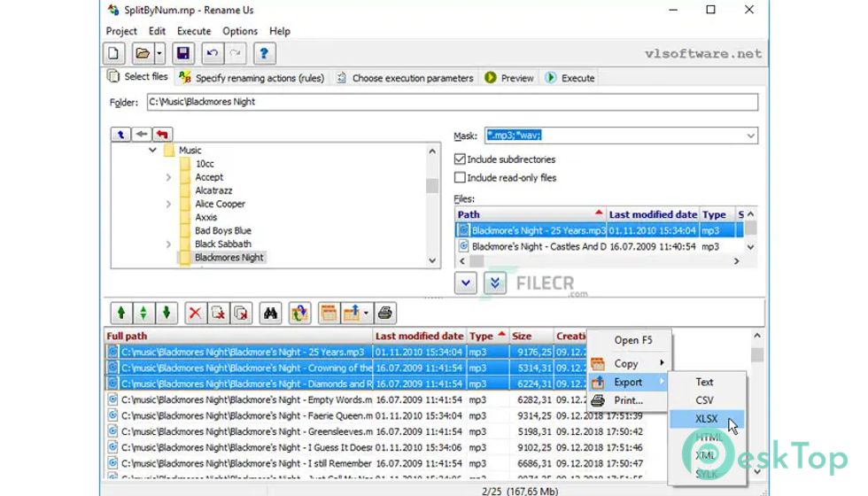Remove selected files with the red X icon
868x496 pixels.
coord(195,314)
